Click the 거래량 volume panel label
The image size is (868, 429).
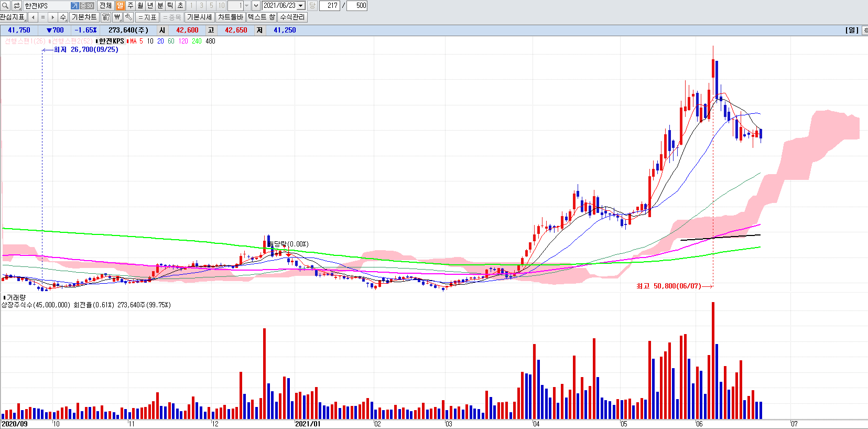16,297
